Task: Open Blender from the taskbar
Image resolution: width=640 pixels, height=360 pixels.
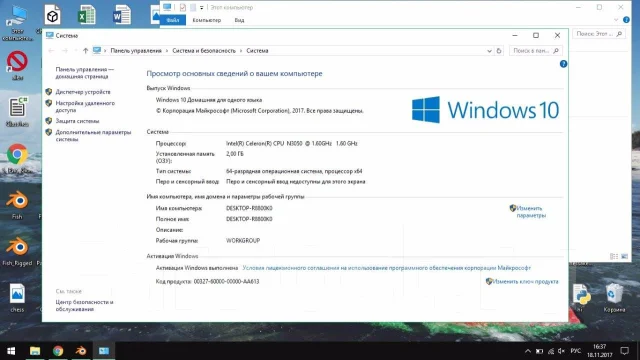Action: point(81,351)
